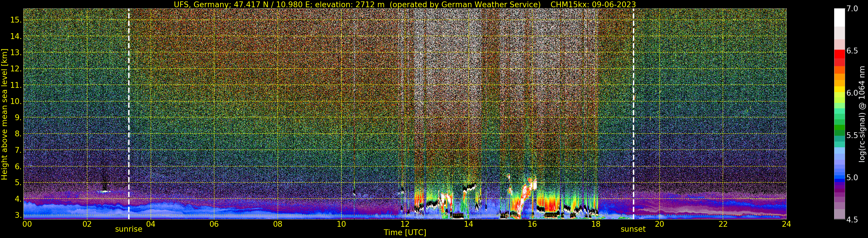Click the time tick label '12'
868x238 pixels.
405,224
